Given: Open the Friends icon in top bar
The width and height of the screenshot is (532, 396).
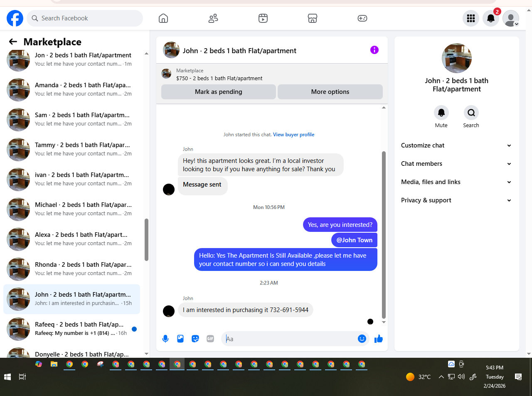Looking at the screenshot, I should pyautogui.click(x=213, y=18).
